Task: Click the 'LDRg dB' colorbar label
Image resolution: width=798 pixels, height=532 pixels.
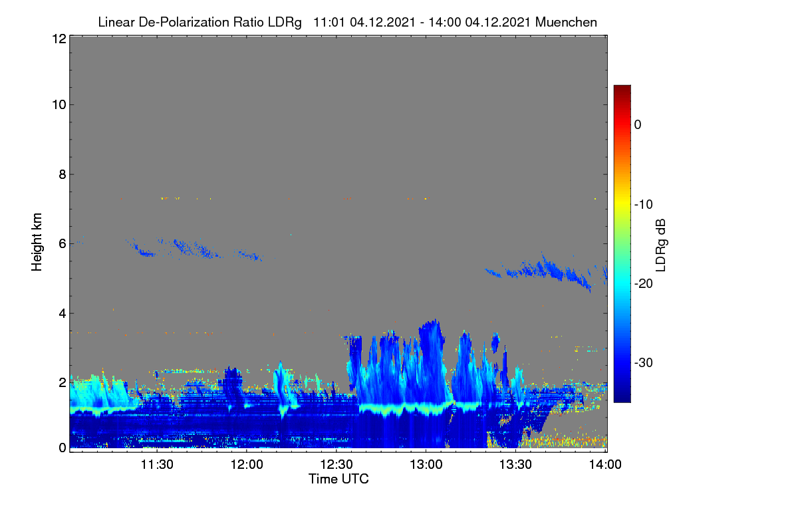Action: [x=661, y=244]
